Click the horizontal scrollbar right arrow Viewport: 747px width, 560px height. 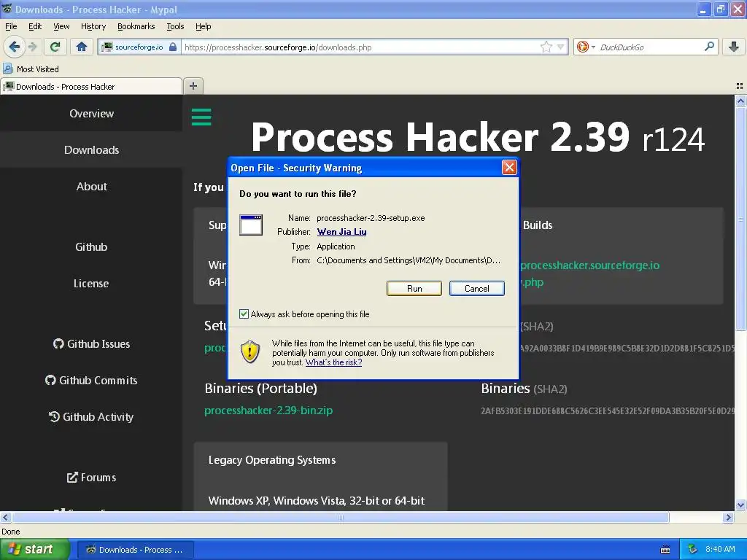(x=729, y=517)
